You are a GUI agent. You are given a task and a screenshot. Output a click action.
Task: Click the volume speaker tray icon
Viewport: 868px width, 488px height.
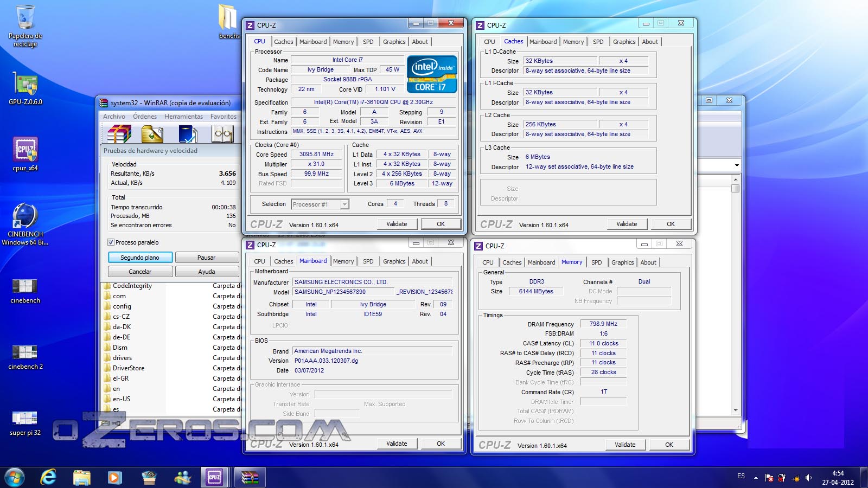(x=808, y=478)
